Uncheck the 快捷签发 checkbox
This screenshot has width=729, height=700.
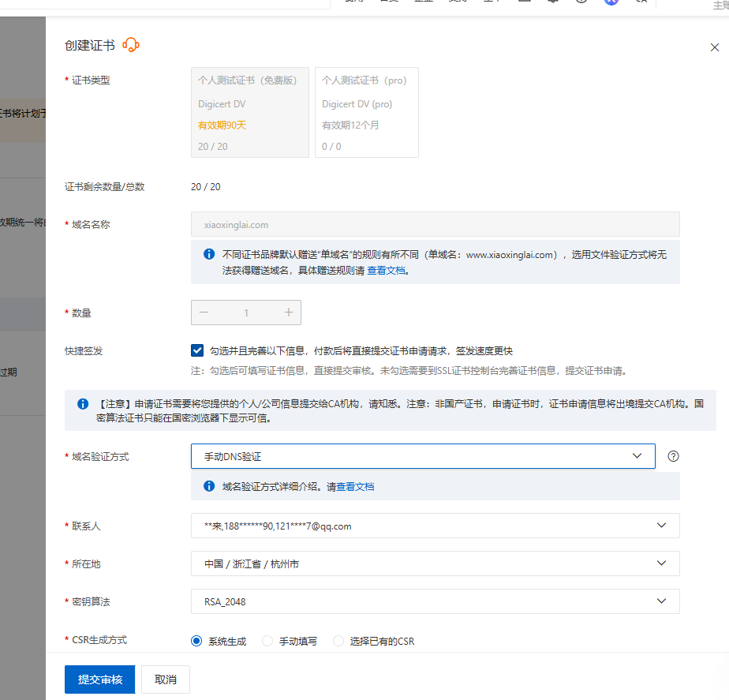tap(197, 350)
